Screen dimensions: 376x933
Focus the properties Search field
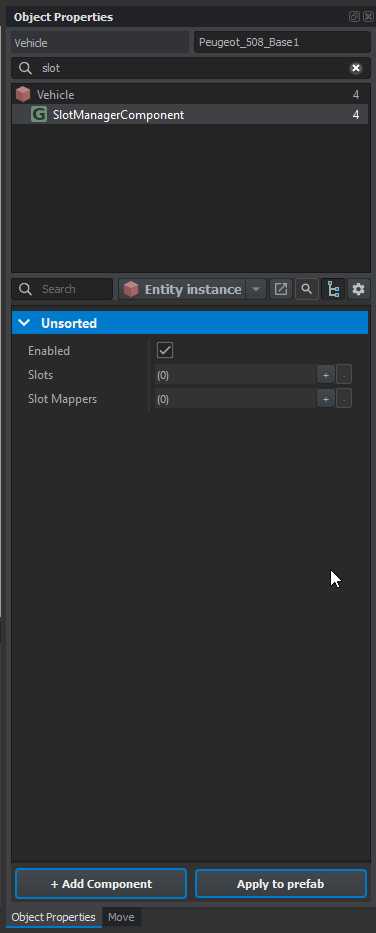62,289
